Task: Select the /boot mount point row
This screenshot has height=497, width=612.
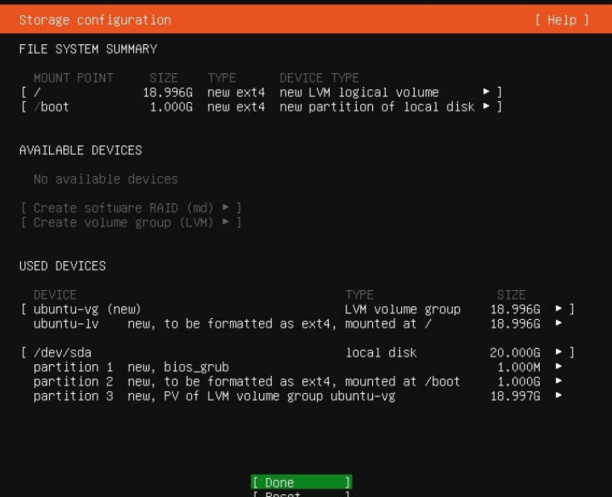Action: pos(261,107)
